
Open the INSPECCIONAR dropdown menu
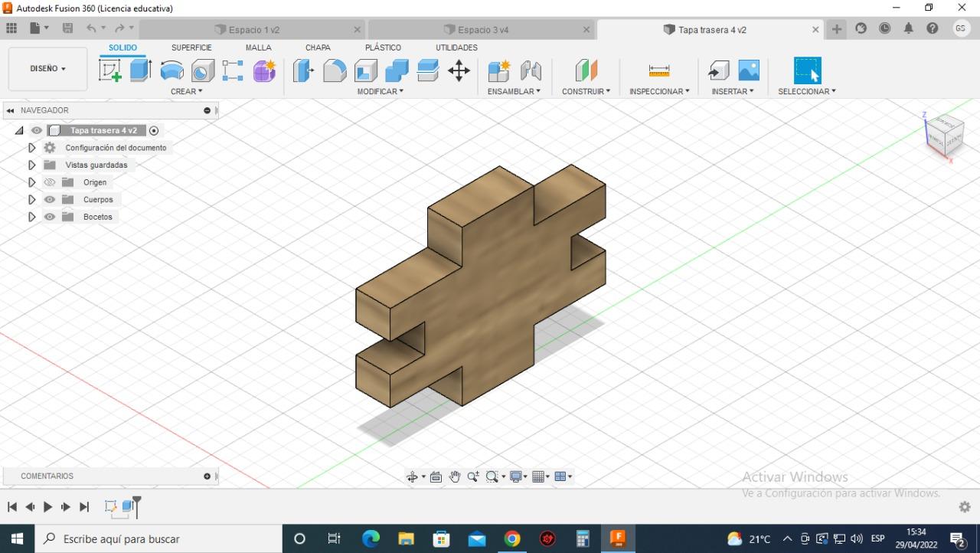tap(659, 91)
